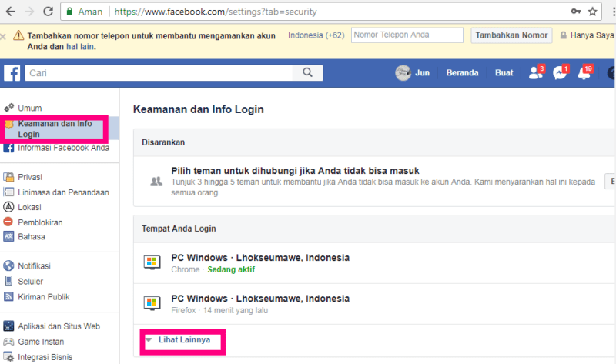The height and width of the screenshot is (364, 616).
Task: Click the Notifikasi globe icon
Action: coord(8,265)
